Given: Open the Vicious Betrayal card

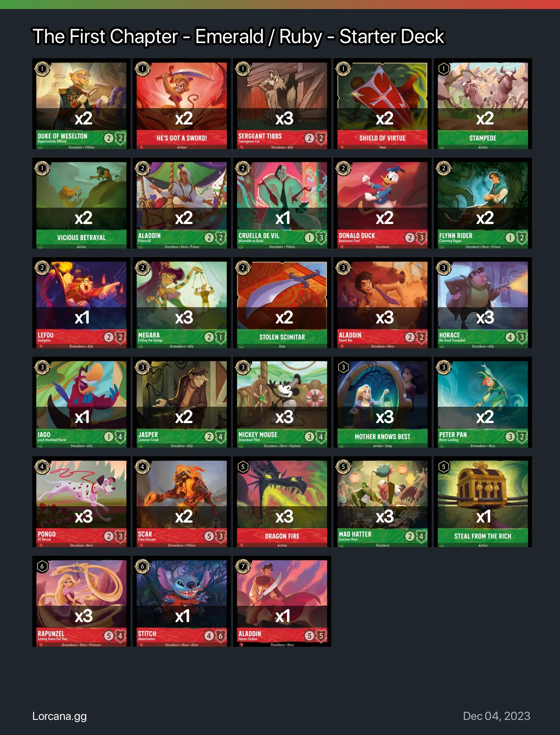Looking at the screenshot, I should click(x=81, y=203).
